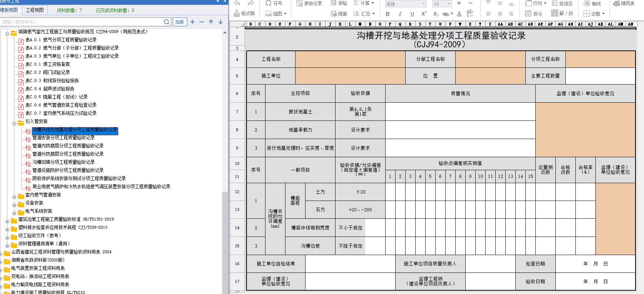Open 管道设施防护分项工程质量验收记录
This screenshot has height=294, width=644.
click(x=68, y=170)
